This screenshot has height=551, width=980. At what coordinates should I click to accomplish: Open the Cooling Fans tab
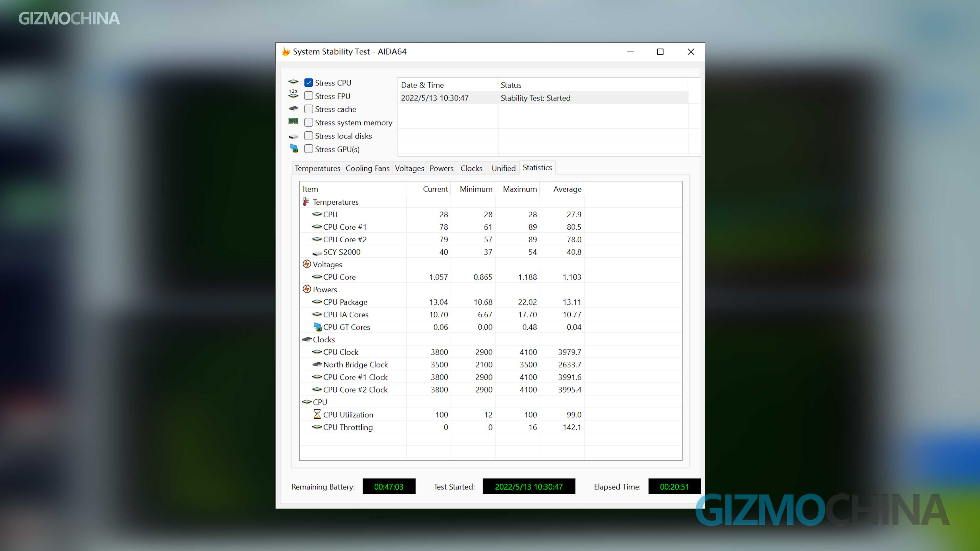click(367, 168)
